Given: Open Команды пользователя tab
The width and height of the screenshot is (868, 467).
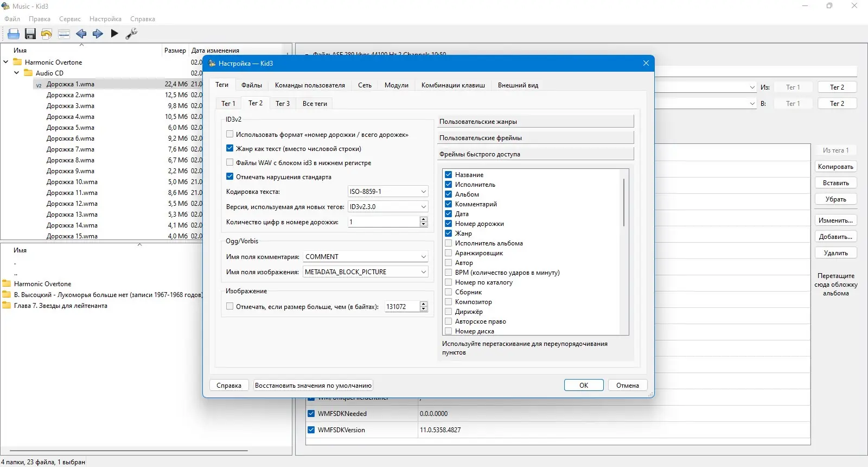Looking at the screenshot, I should coord(310,85).
